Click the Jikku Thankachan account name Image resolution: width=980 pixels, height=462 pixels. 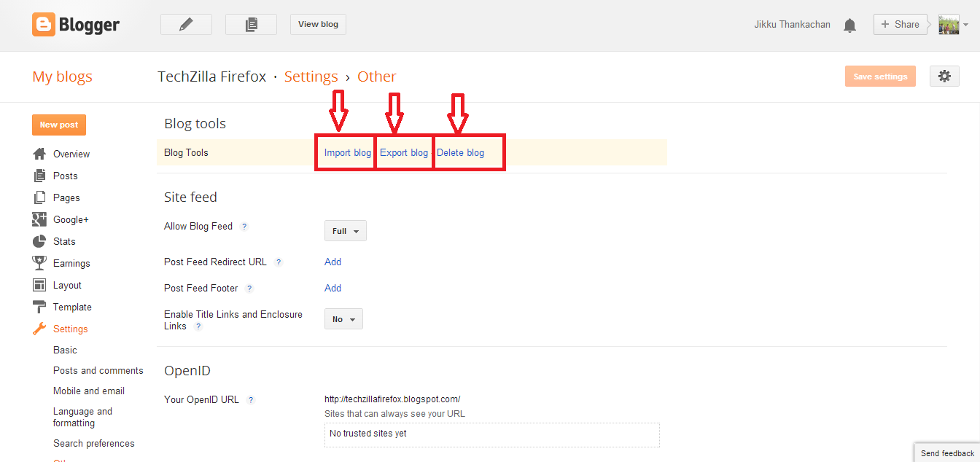tap(792, 24)
